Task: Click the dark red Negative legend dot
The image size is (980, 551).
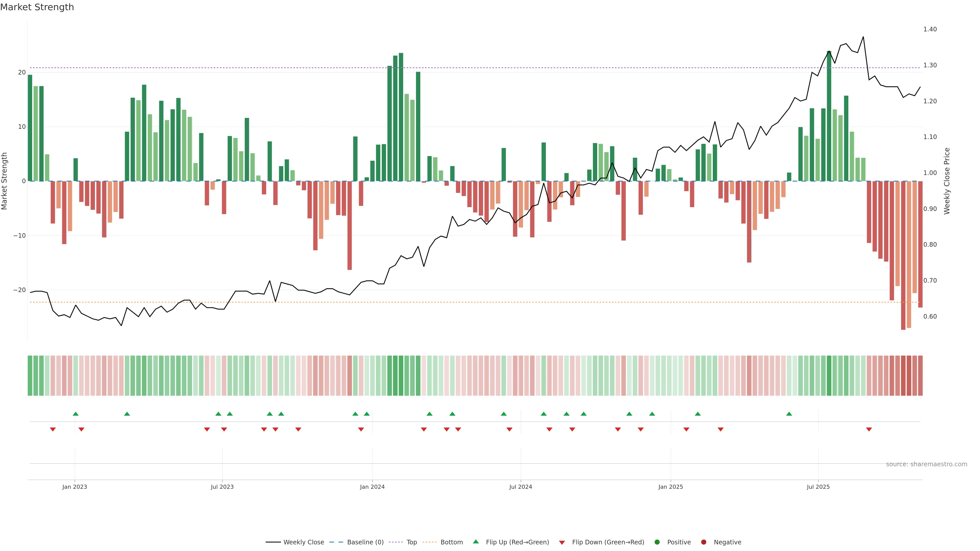Action: [703, 542]
